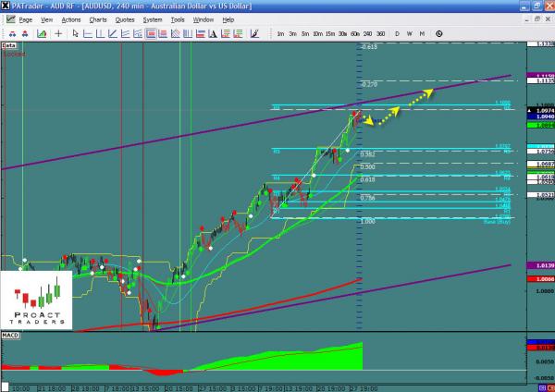Screen dimensions: 555x392
Task: Set timeframe to Weekly (W)
Action: [x=409, y=33]
